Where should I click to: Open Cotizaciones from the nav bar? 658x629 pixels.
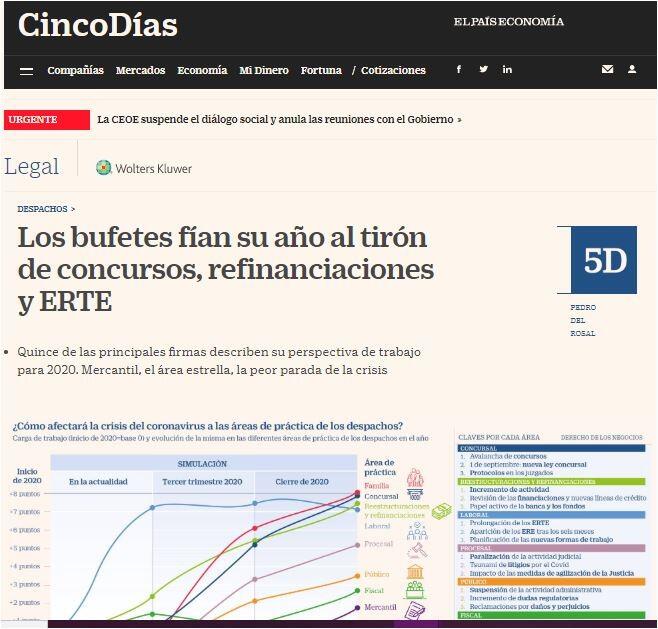393,71
